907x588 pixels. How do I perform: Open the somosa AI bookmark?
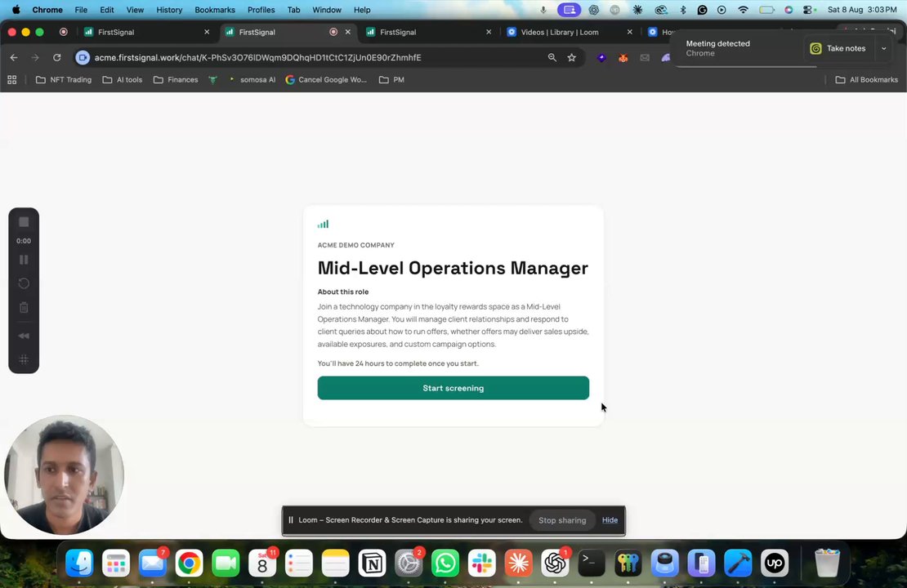click(251, 80)
